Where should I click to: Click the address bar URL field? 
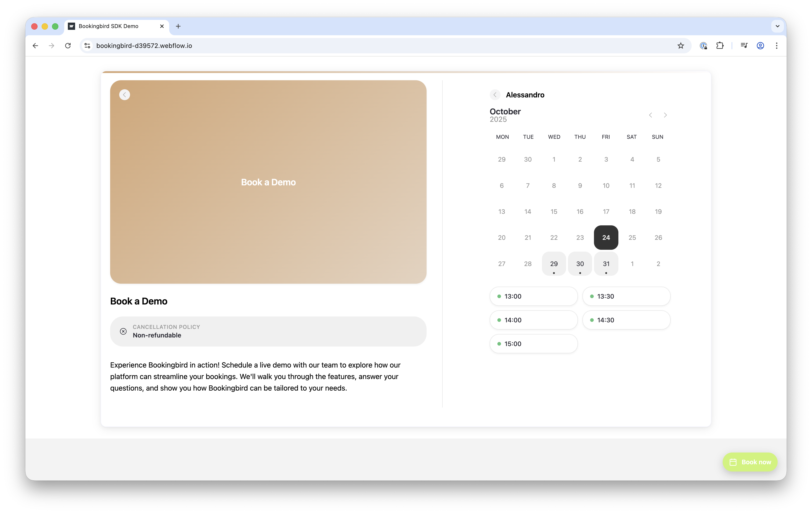coord(371,46)
